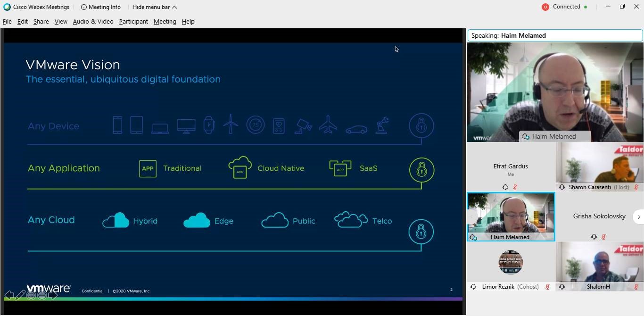Image resolution: width=644 pixels, height=316 pixels.
Task: Click headset icon on small Haim Melamed tile
Action: 473,237
